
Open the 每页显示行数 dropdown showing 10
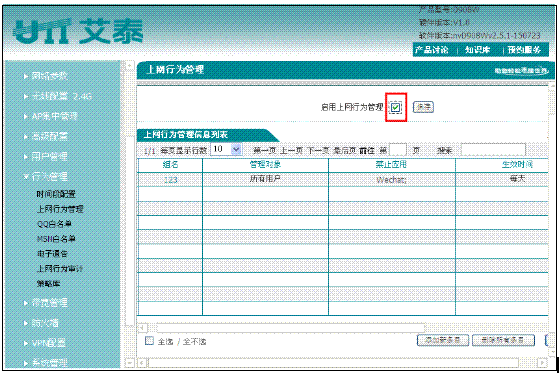pyautogui.click(x=226, y=149)
